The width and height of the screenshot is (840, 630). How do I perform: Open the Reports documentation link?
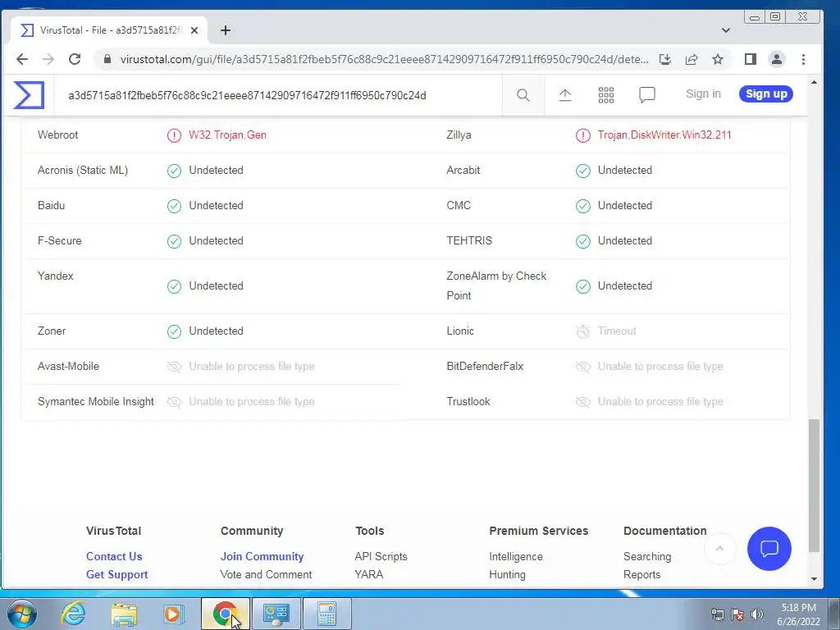641,574
